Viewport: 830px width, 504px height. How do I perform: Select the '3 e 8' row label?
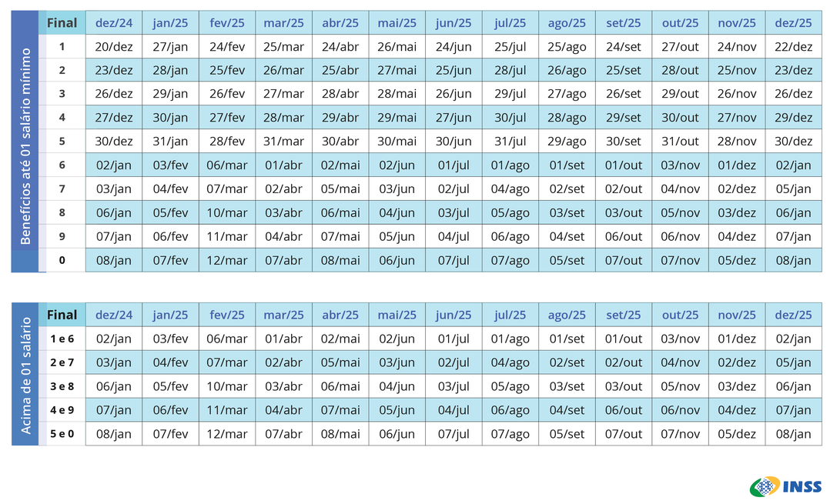click(62, 386)
